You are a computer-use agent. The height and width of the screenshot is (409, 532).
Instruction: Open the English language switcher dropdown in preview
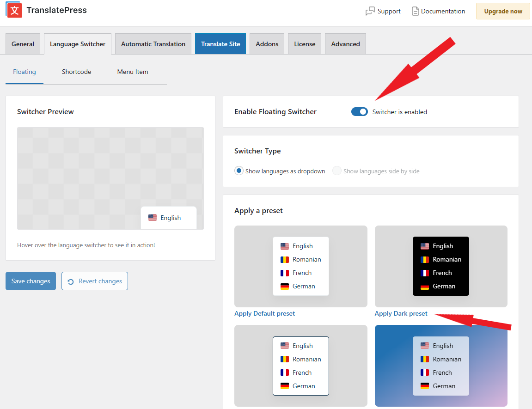(x=168, y=217)
